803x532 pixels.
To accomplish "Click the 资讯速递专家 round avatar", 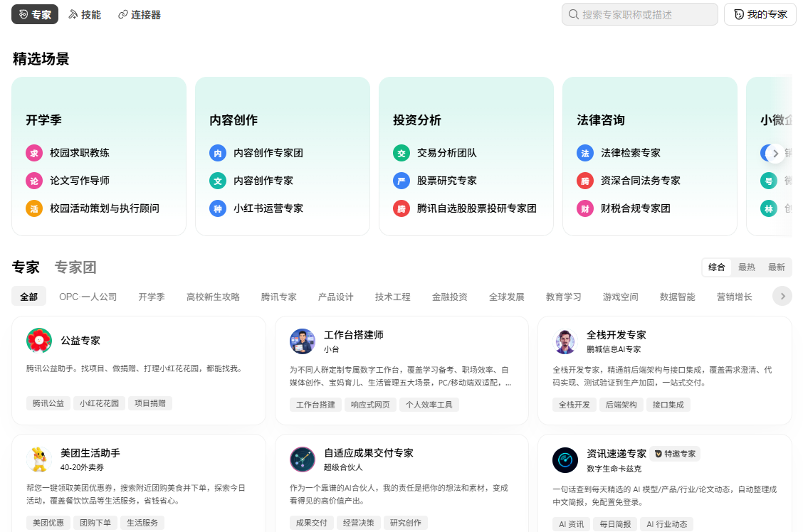I will 565,460.
